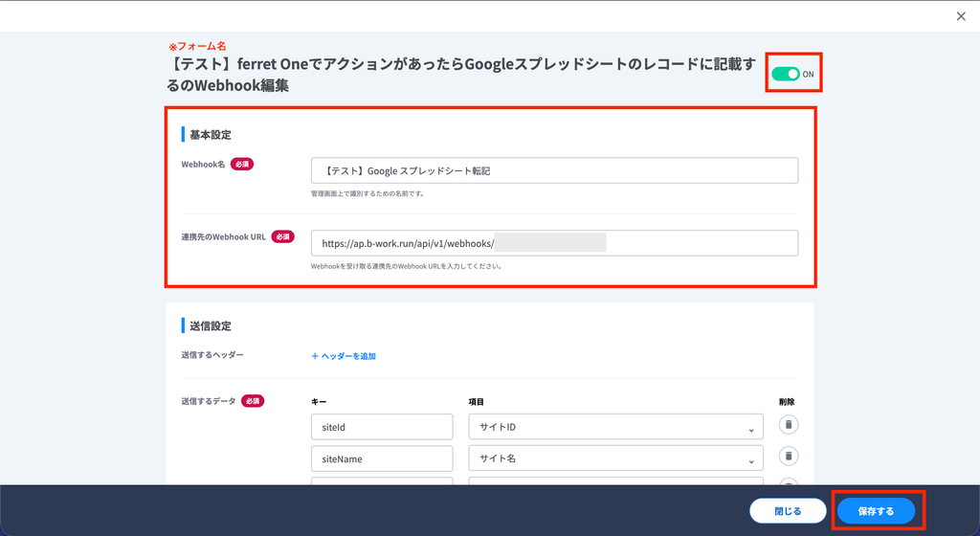This screenshot has width=980, height=536.
Task: Click the 連携先のWebhook URL label
Action: click(224, 236)
